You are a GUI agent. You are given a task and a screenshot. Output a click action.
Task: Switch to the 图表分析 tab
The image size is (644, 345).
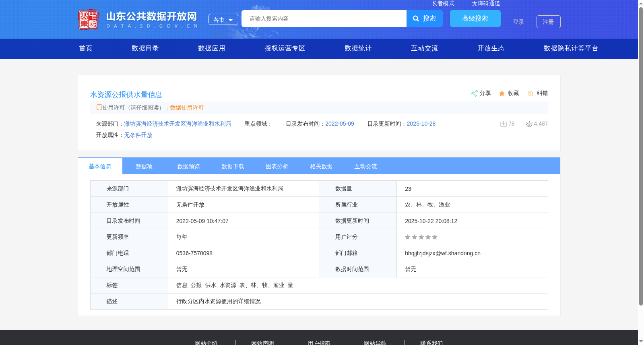tap(277, 166)
